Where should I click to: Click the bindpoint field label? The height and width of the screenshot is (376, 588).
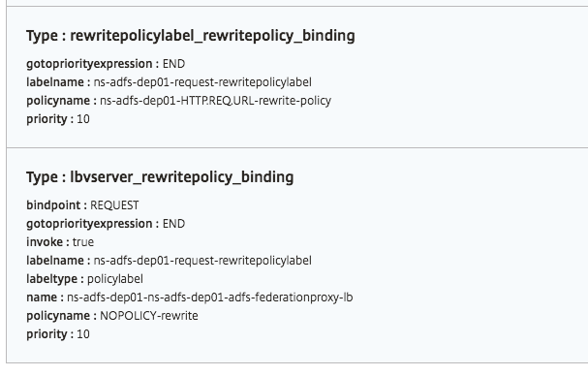pyautogui.click(x=53, y=205)
